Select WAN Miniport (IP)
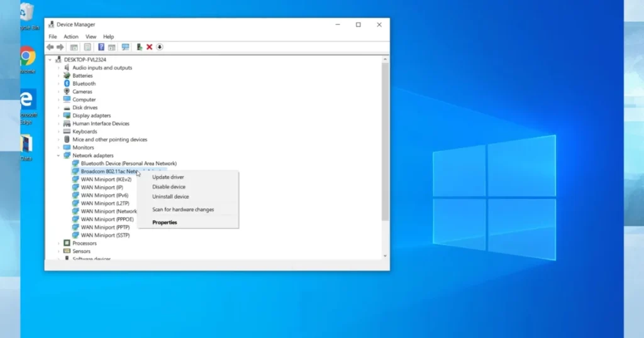 102,187
